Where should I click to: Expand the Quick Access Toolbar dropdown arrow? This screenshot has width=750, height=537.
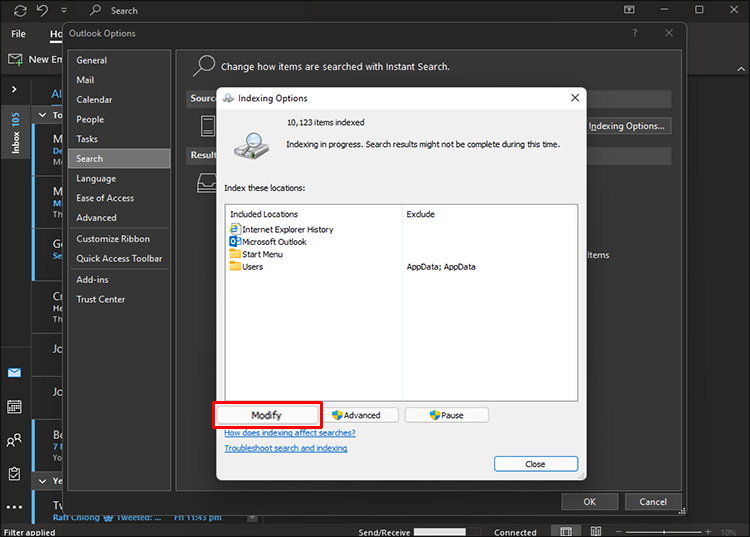64,10
